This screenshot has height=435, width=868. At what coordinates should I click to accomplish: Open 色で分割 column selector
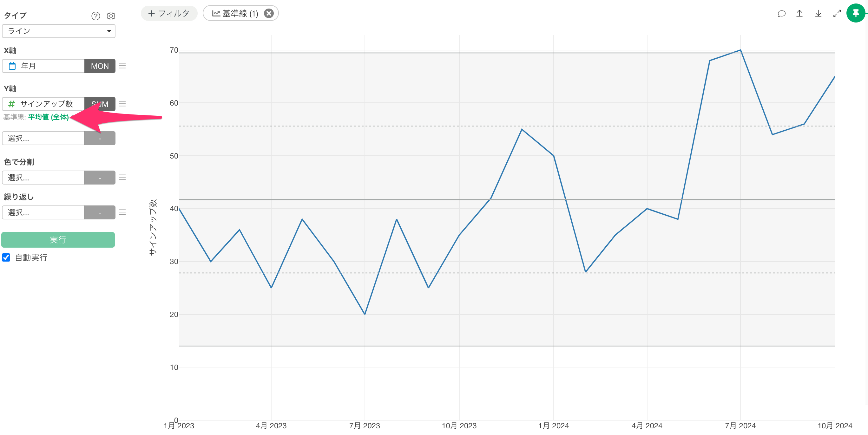click(43, 178)
